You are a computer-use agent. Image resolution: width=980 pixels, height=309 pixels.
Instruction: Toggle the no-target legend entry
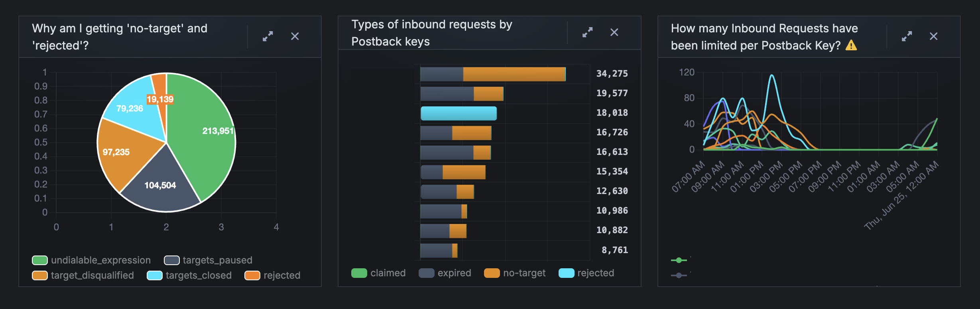(515, 273)
